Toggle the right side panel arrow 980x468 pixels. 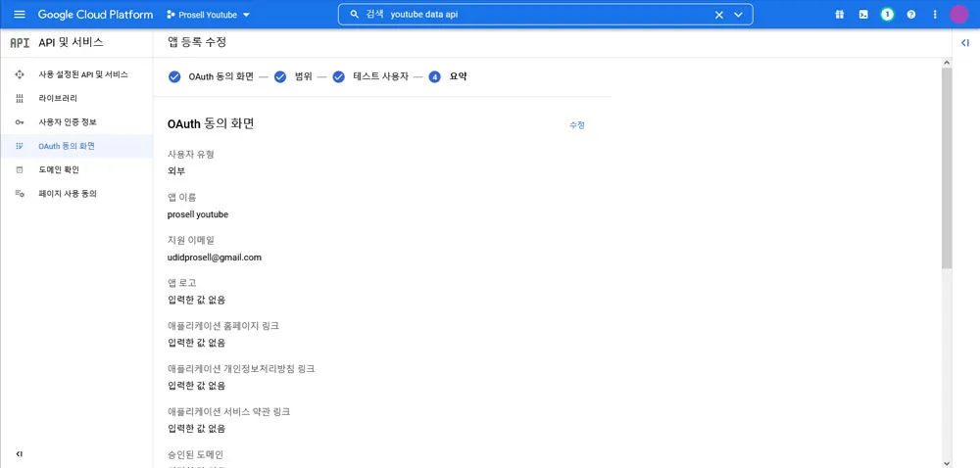click(965, 42)
